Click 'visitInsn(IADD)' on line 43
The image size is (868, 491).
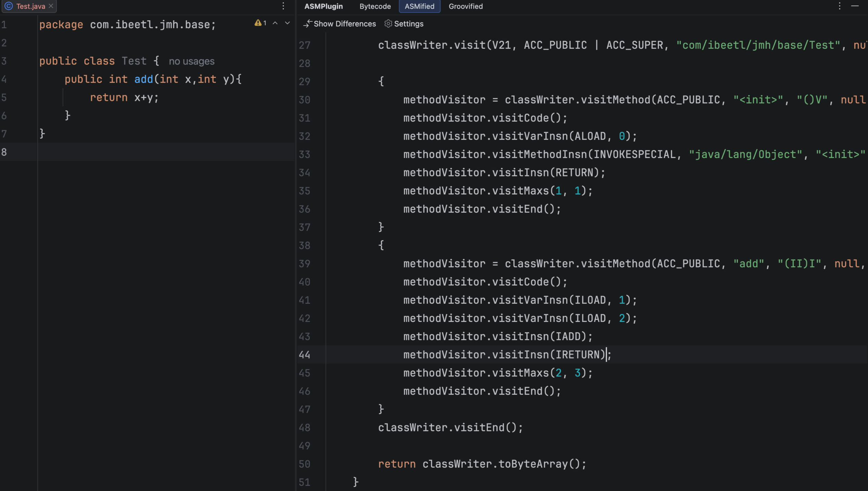tap(539, 336)
